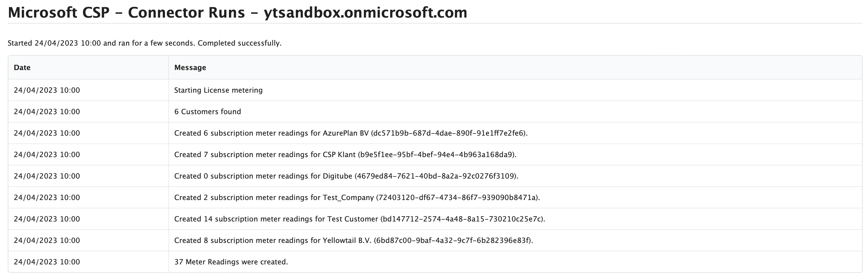The height and width of the screenshot is (279, 868).
Task: Click the AzurePlan BV meter readings message
Action: tap(351, 133)
